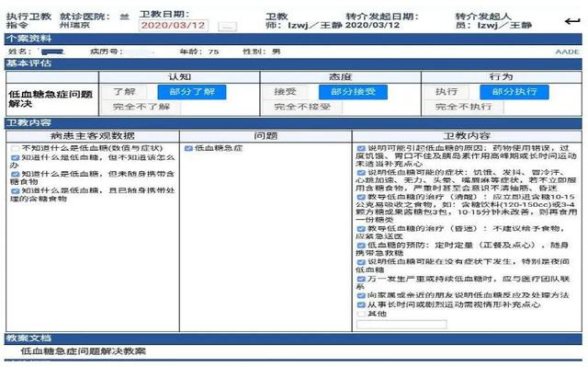Screen dimensions: 588x367
Task: Choose 完全不了解 option
Action: tap(141, 107)
